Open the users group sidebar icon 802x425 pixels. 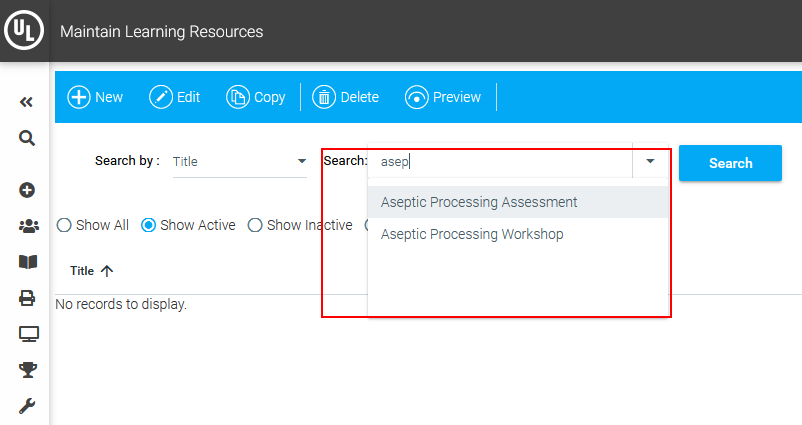[x=29, y=226]
